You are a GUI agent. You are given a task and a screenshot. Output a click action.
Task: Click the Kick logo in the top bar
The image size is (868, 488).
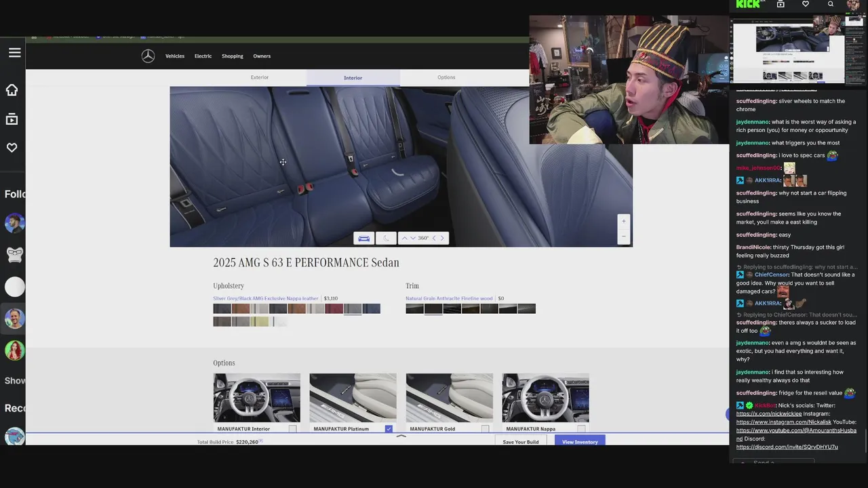[x=748, y=4]
